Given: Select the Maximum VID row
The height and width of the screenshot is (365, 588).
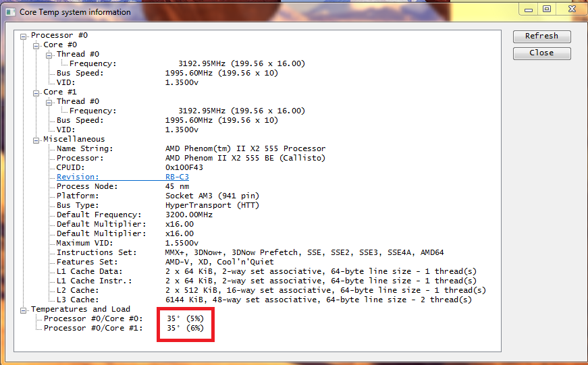Looking at the screenshot, I should click(127, 243).
